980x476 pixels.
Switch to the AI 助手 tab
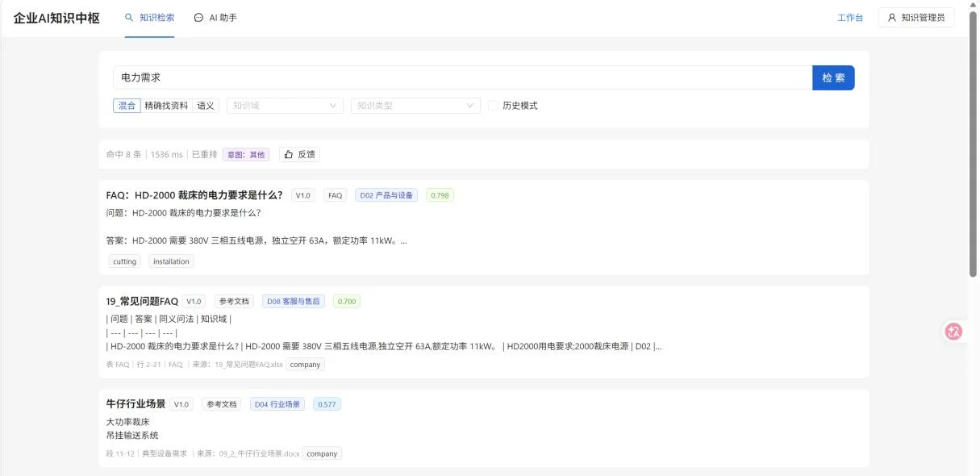pos(215,18)
